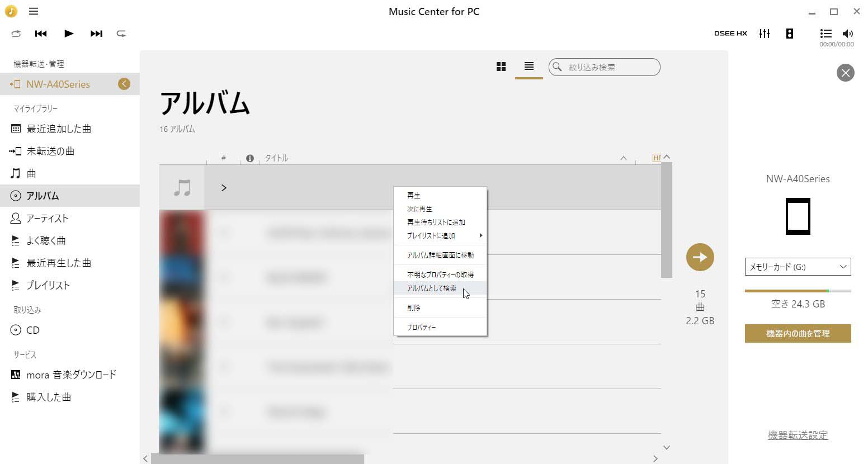
Task: Open 最近再生した曲 in sidebar
Action: pos(70,263)
